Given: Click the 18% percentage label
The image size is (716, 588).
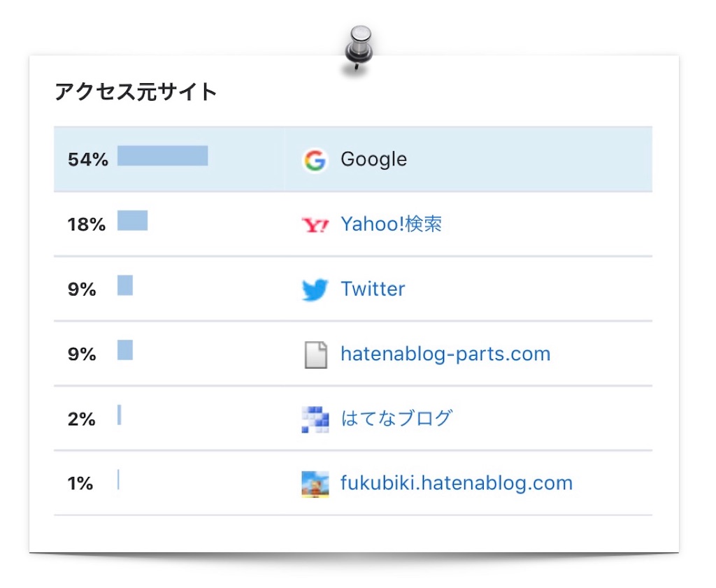Looking at the screenshot, I should [x=86, y=225].
